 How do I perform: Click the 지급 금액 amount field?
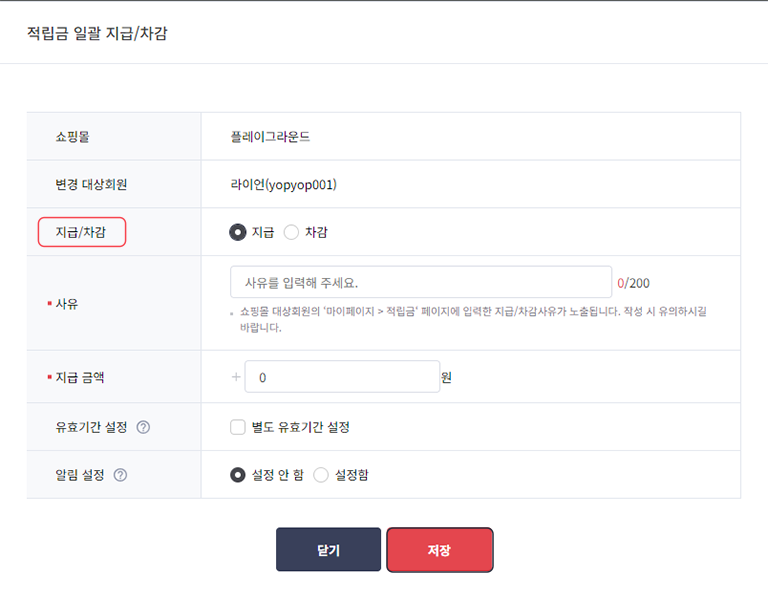(342, 377)
